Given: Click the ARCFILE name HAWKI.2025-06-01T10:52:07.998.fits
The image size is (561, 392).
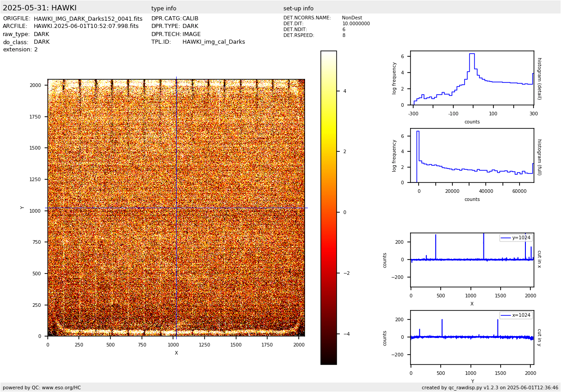Looking at the screenshot, I should click(86, 27).
